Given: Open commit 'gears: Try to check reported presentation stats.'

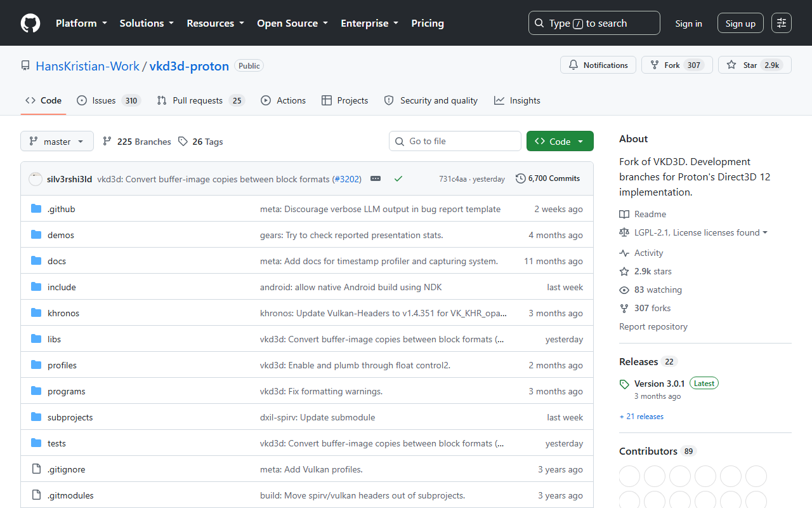Looking at the screenshot, I should 351,235.
